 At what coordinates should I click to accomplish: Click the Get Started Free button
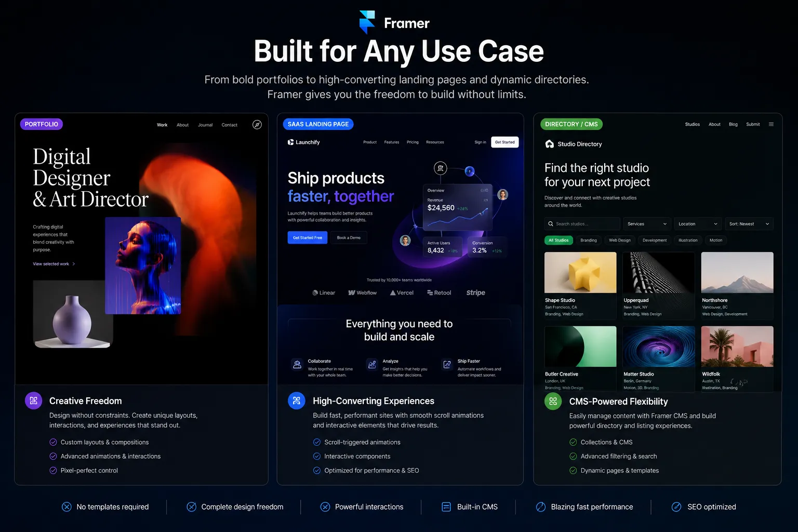click(x=308, y=237)
